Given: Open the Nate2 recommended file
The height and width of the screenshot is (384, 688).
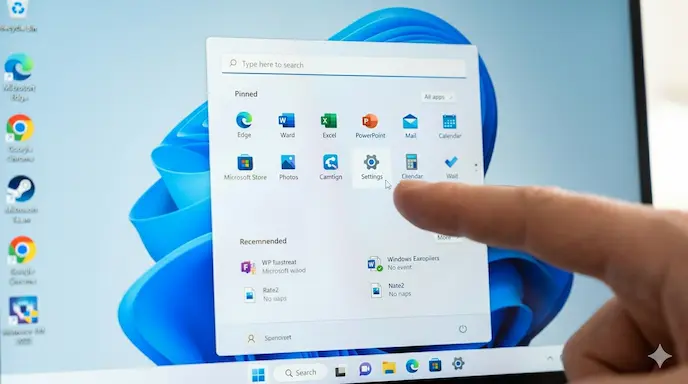Looking at the screenshot, I should point(391,290).
